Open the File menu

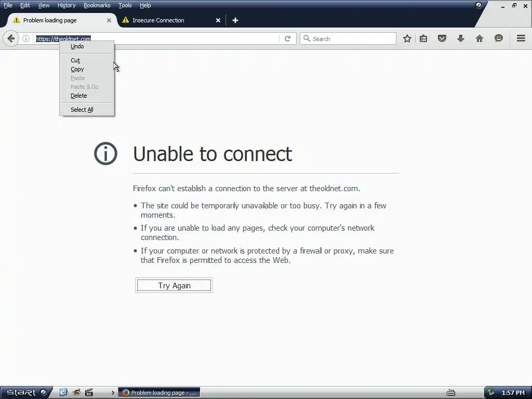(8, 5)
